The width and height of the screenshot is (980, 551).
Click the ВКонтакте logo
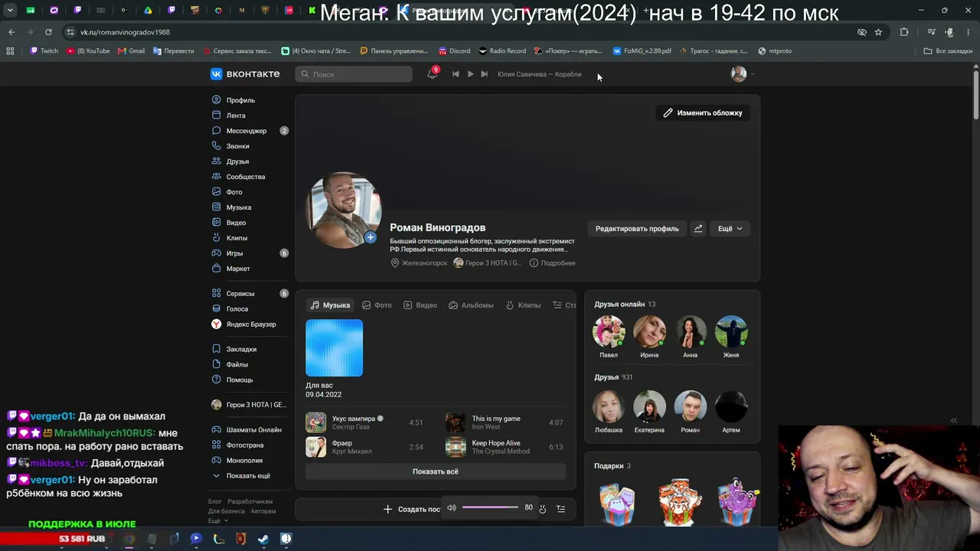click(245, 74)
